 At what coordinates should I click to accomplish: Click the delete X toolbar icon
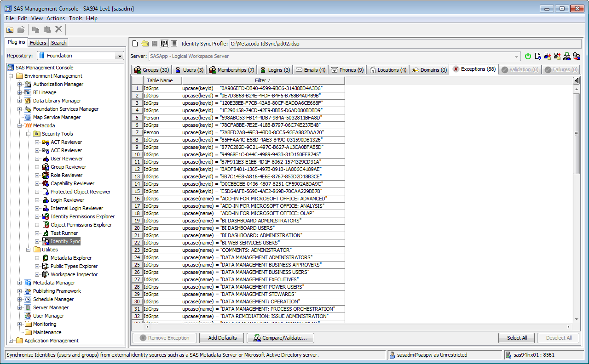(x=58, y=29)
